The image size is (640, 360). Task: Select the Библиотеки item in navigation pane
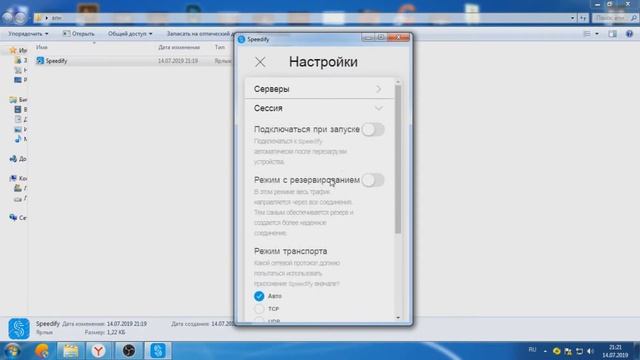coord(18,100)
